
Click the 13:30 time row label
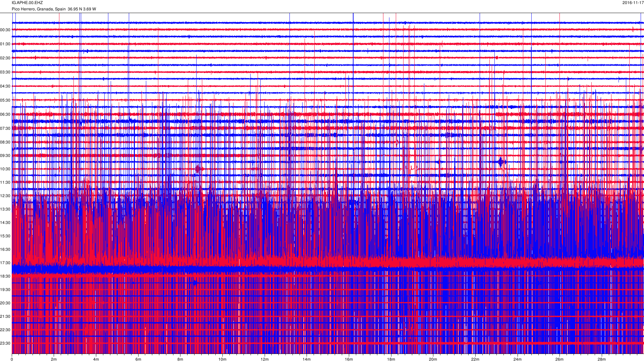(5, 209)
